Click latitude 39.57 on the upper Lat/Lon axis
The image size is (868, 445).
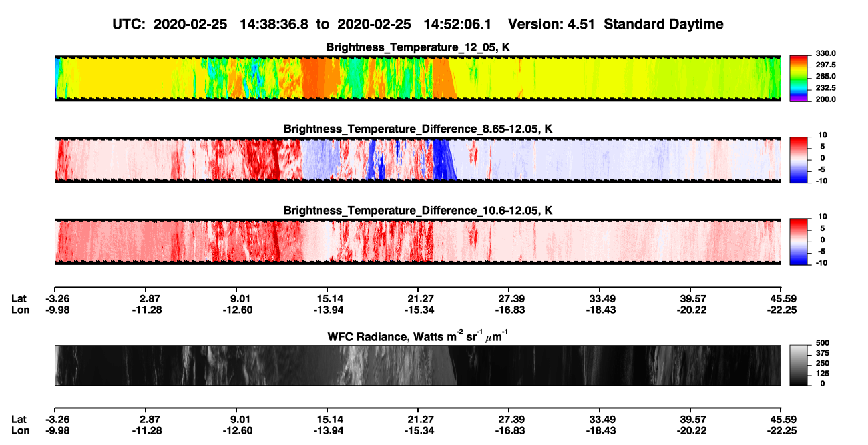(694, 298)
